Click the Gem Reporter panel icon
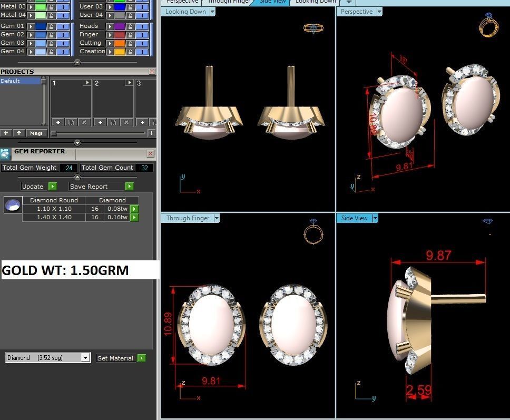This screenshot has width=510, height=420. point(5,154)
